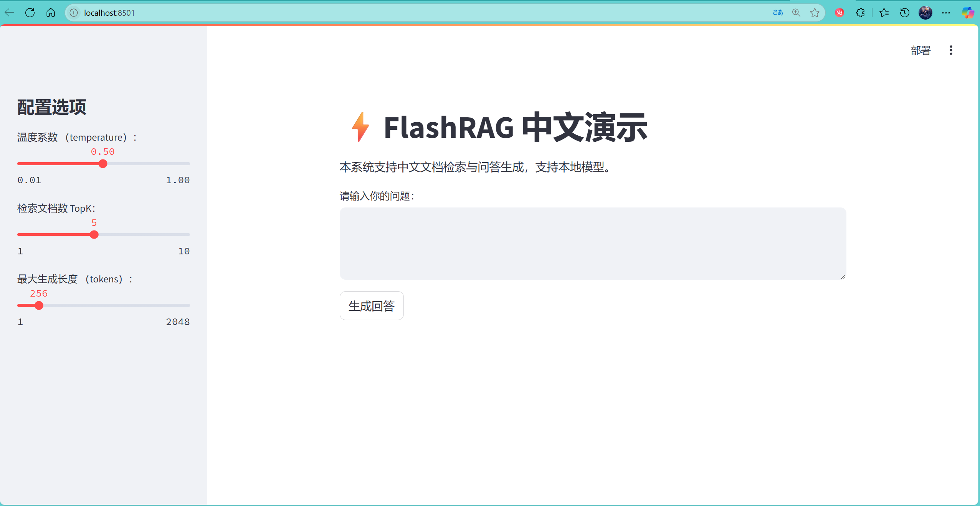Go to browser home page icon
980x506 pixels.
tap(51, 13)
